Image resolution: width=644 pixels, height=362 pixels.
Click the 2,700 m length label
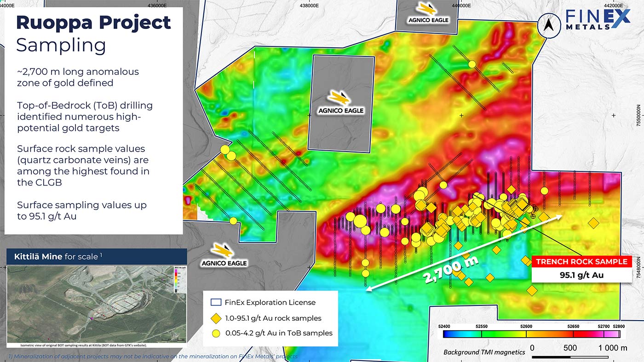point(452,270)
